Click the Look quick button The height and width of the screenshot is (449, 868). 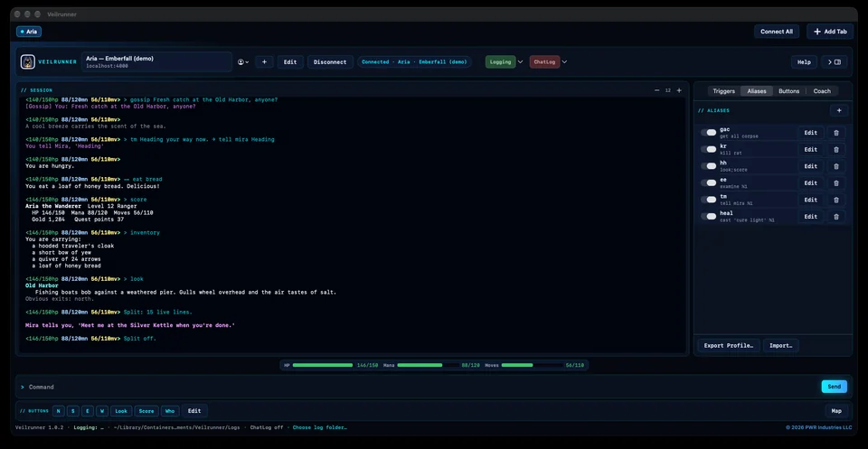point(121,411)
